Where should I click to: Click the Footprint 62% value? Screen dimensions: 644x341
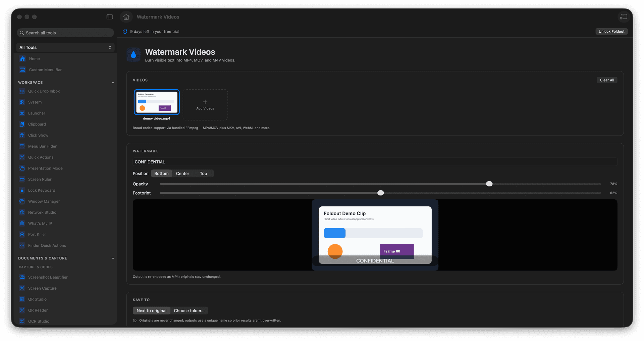click(613, 193)
